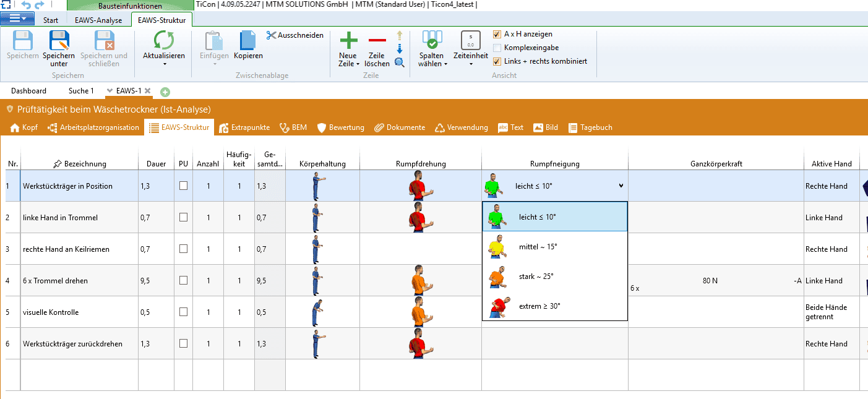
Task: Uncheck the A x H anzeigen checkbox
Action: (497, 34)
